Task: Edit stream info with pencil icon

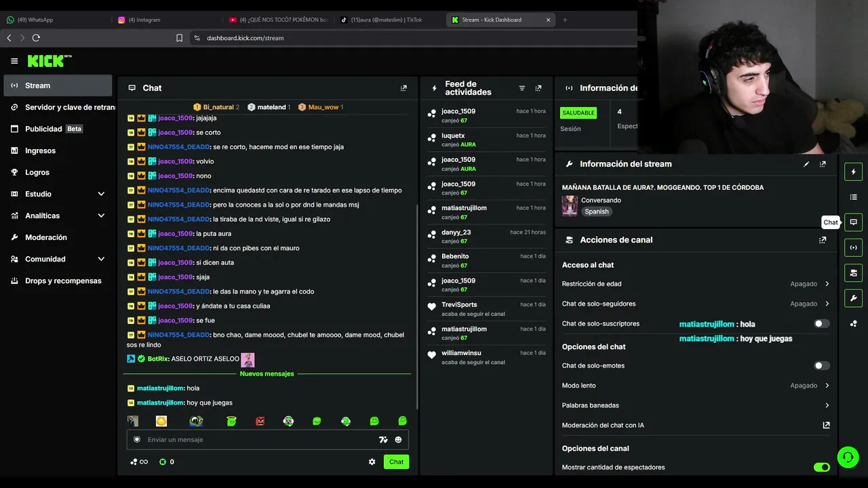Action: click(806, 164)
